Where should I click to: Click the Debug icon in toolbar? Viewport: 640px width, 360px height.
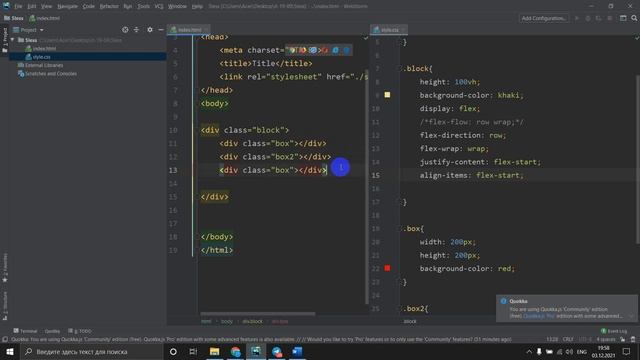pos(588,18)
